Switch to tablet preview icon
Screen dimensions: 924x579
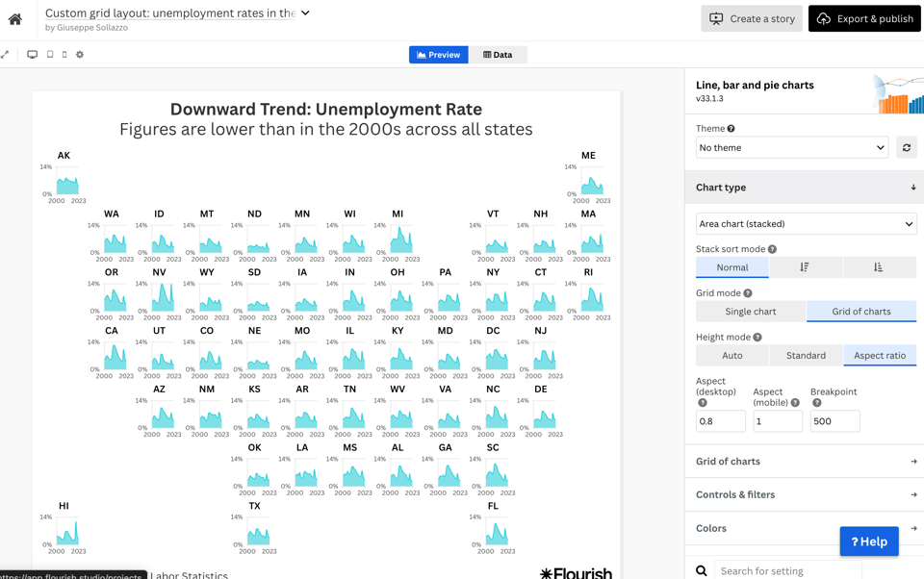pos(50,55)
